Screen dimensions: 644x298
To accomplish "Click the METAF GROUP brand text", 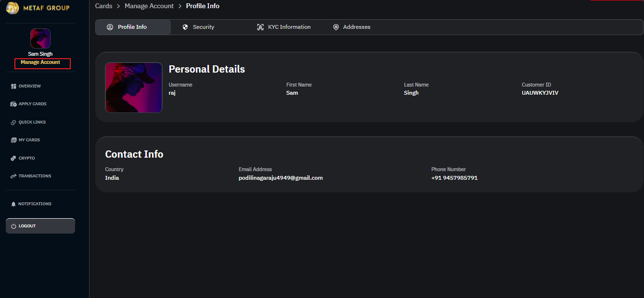I will point(46,8).
